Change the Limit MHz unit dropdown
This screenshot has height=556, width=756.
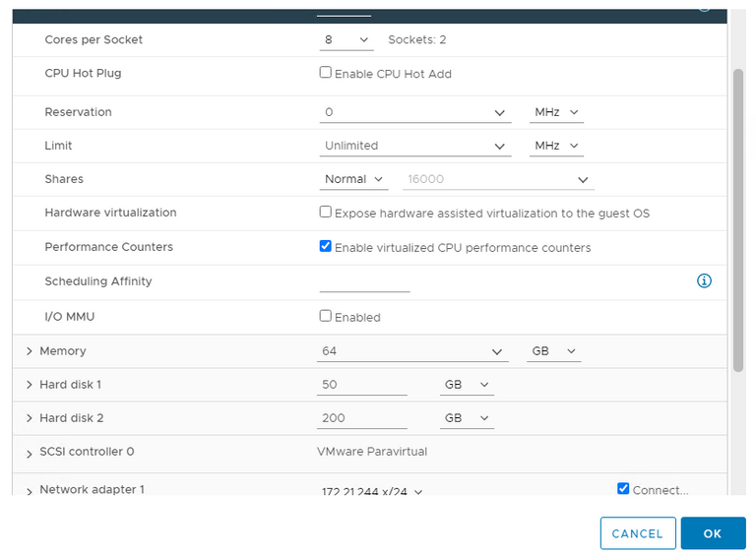point(556,146)
